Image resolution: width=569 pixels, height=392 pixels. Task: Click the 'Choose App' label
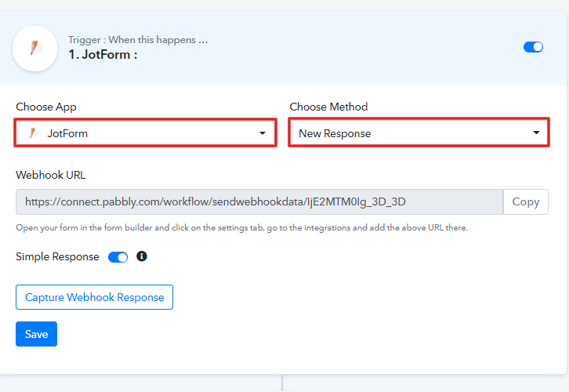(46, 107)
